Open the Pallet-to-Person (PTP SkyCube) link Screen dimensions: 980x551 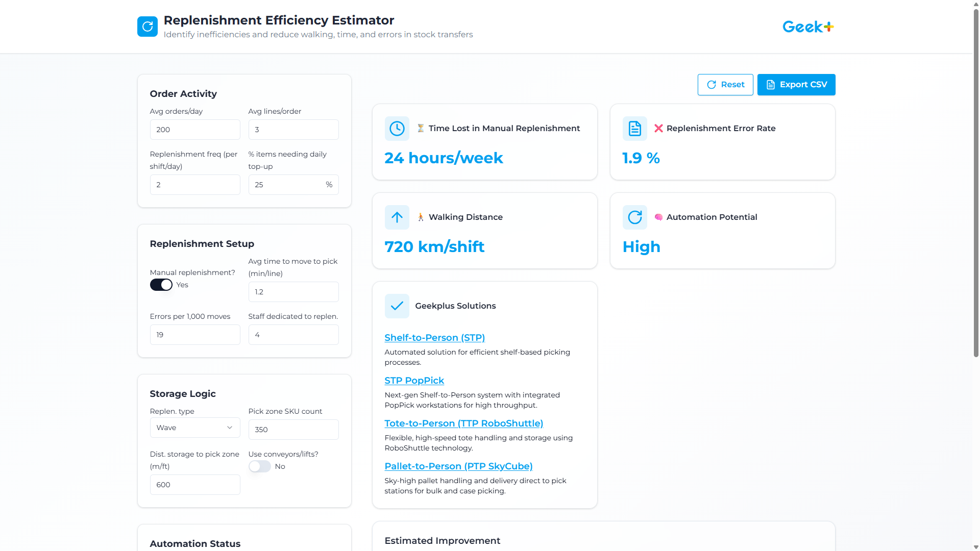(x=458, y=466)
